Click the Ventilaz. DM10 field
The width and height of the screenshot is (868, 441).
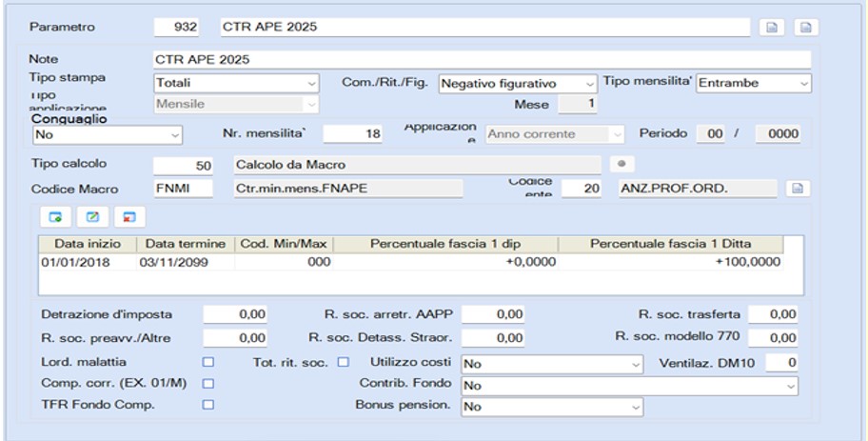tap(781, 364)
